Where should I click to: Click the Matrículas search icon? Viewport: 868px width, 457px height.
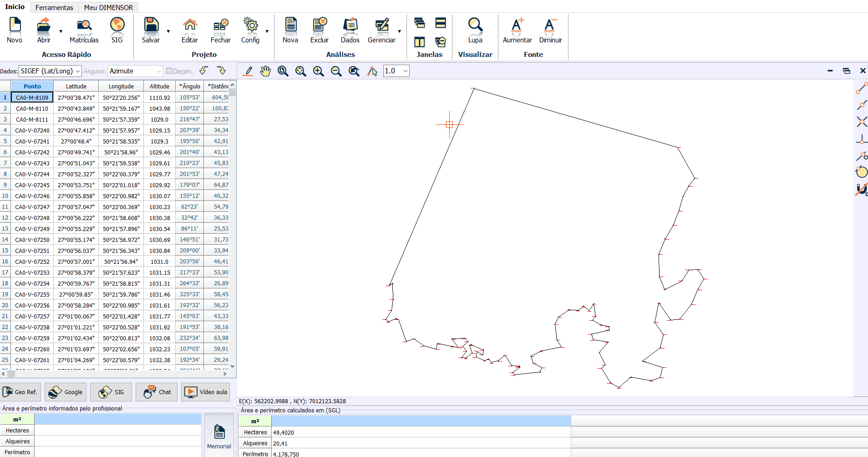pyautogui.click(x=84, y=26)
